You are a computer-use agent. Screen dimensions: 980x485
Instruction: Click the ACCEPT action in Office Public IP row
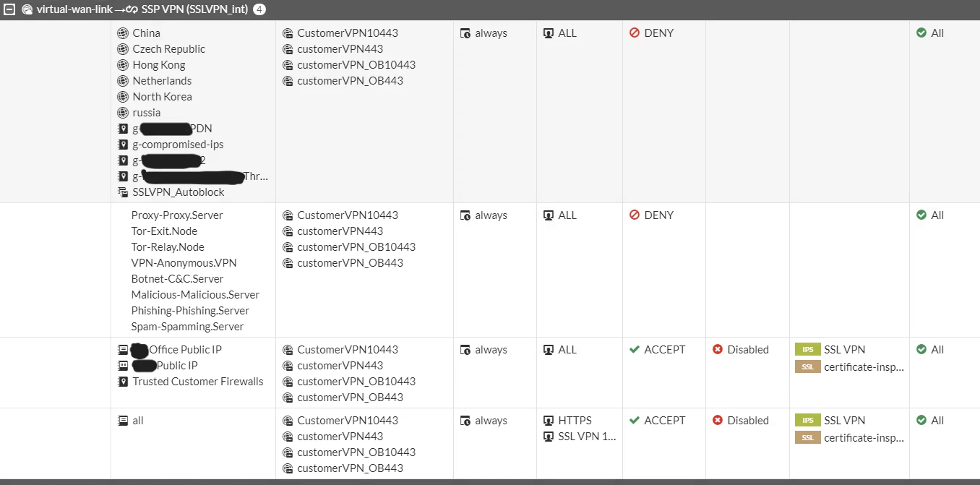click(665, 350)
